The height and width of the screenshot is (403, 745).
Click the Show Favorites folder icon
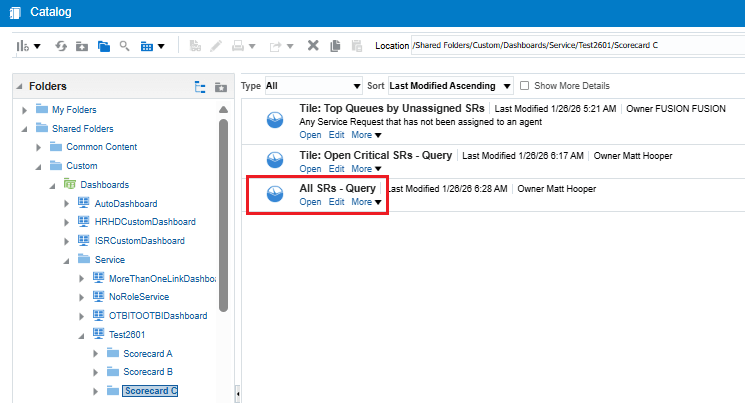pos(220,87)
